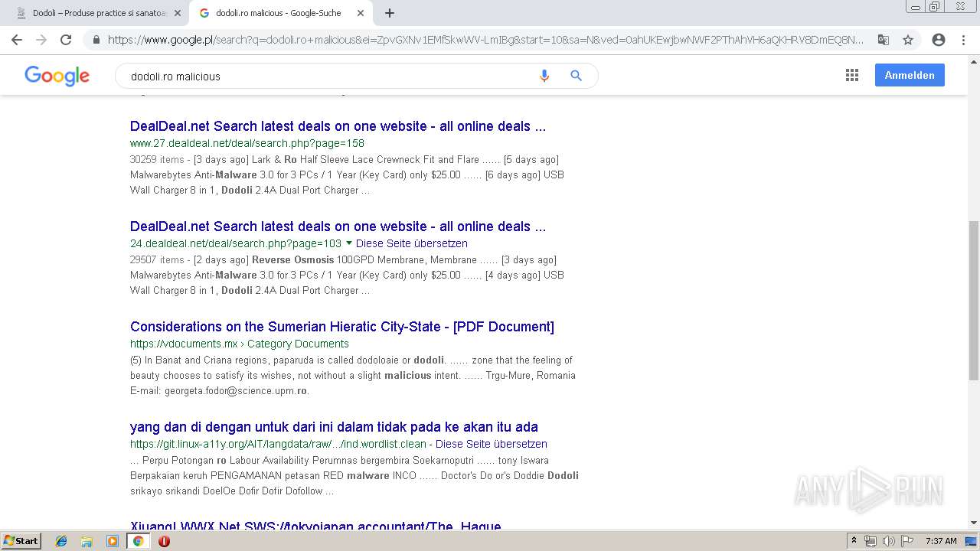This screenshot has width=980, height=551.
Task: Click Diese Seite übersetzen for 24.dealdeal.net
Action: click(x=412, y=243)
